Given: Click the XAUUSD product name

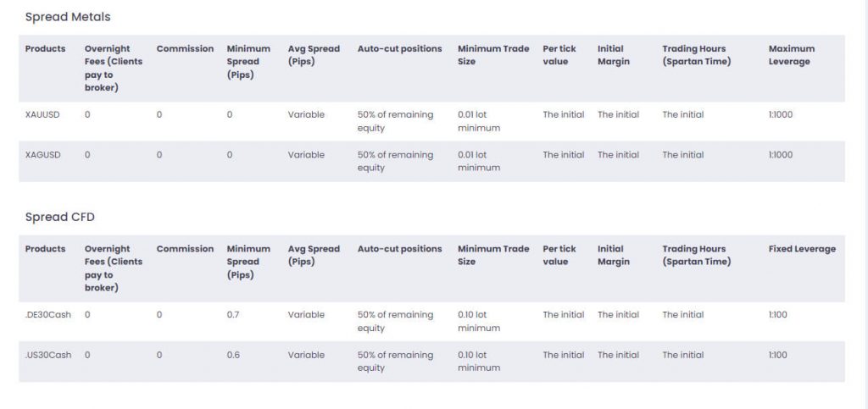Looking at the screenshot, I should pyautogui.click(x=42, y=114).
